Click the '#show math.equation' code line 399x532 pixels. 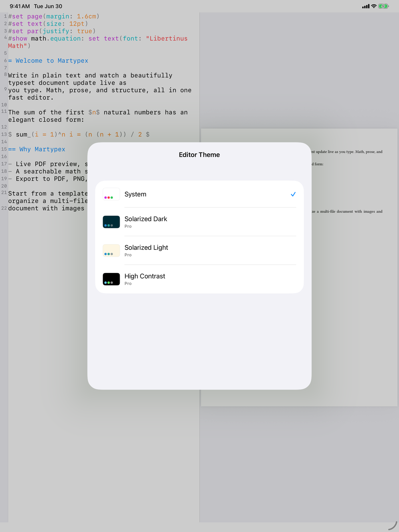click(x=98, y=42)
